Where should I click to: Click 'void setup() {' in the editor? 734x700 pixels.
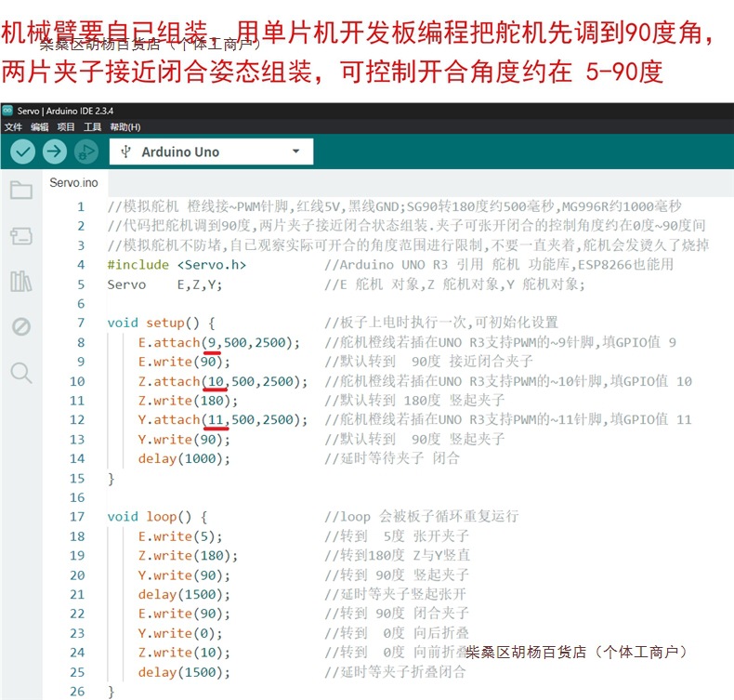(x=161, y=323)
